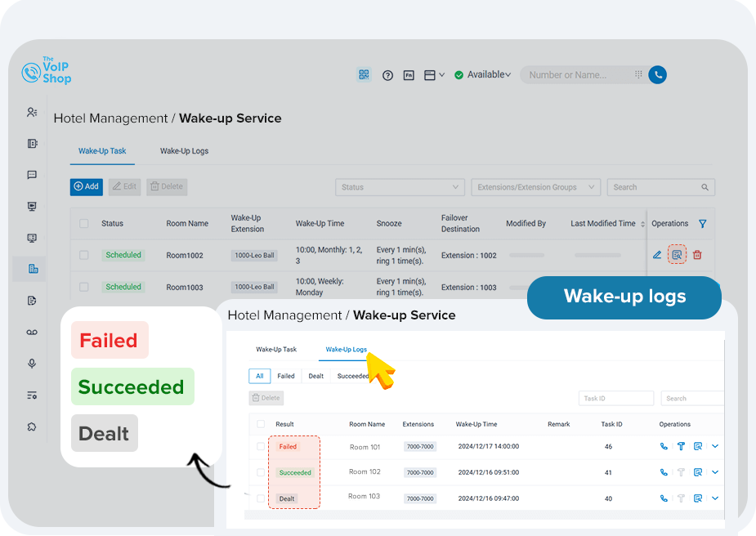Select the Failed filter tab
The height and width of the screenshot is (536, 756).
286,376
